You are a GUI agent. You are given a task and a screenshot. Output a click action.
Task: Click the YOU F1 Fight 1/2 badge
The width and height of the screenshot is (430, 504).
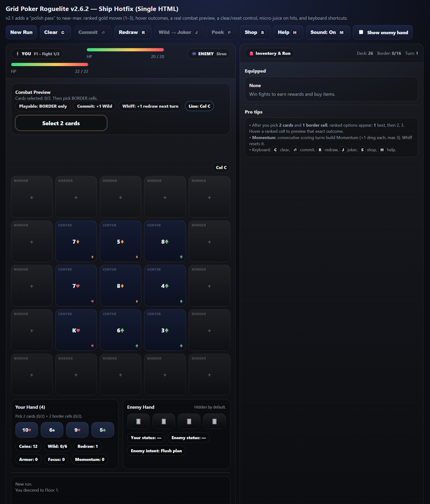point(37,54)
